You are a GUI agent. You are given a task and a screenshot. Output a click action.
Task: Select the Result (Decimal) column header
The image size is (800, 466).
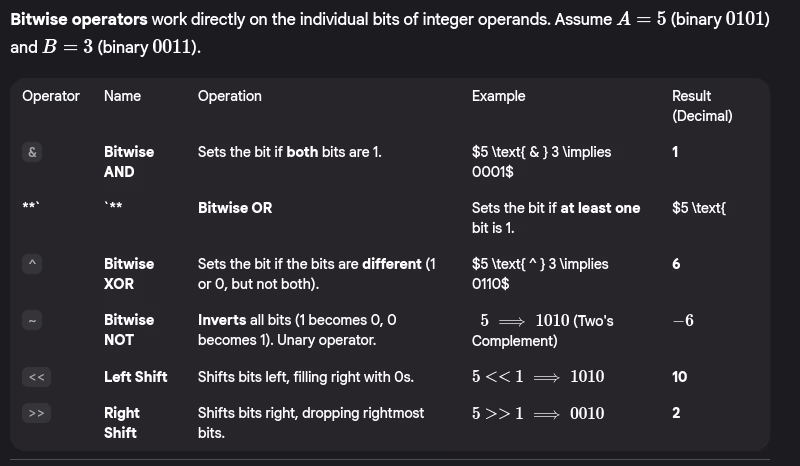tap(702, 106)
